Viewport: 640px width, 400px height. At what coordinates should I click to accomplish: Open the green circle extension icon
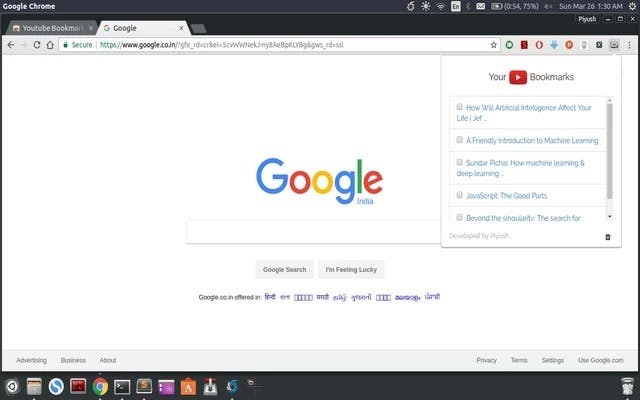tap(509, 45)
